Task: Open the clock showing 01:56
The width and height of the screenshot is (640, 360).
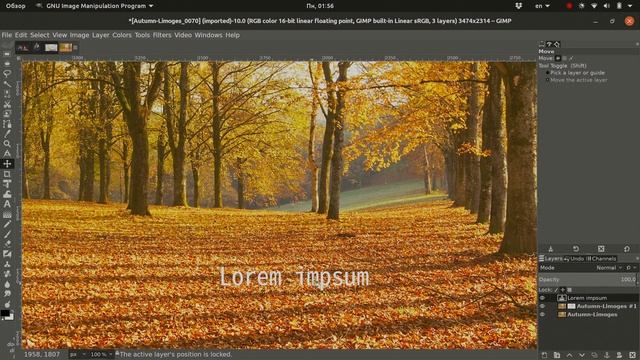Action: [x=320, y=6]
